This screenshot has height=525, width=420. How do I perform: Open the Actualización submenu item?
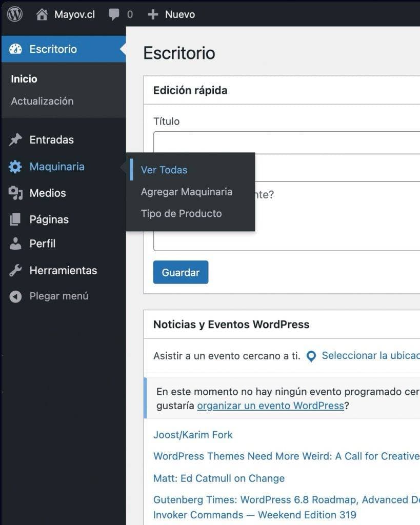(42, 101)
